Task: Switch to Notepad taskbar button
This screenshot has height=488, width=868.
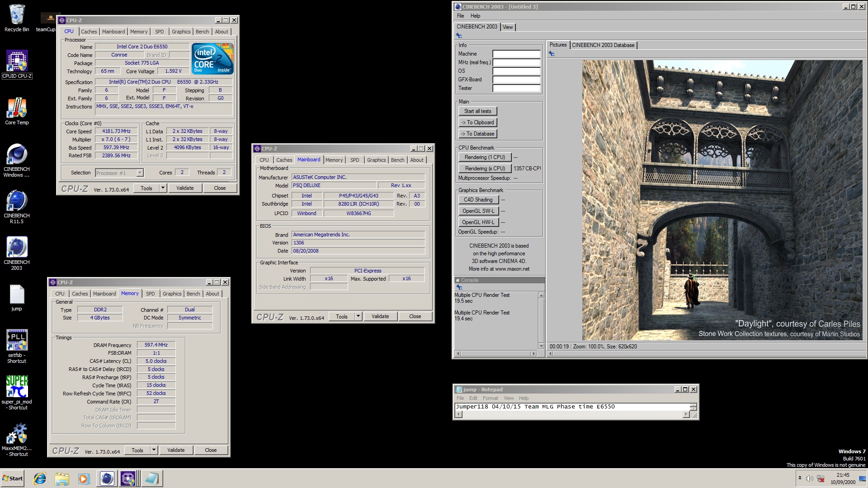Action: coord(152,479)
